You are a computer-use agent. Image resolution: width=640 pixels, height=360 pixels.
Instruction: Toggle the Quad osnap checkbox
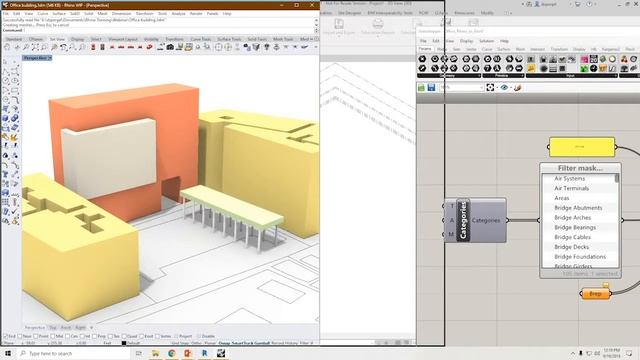click(x=124, y=336)
